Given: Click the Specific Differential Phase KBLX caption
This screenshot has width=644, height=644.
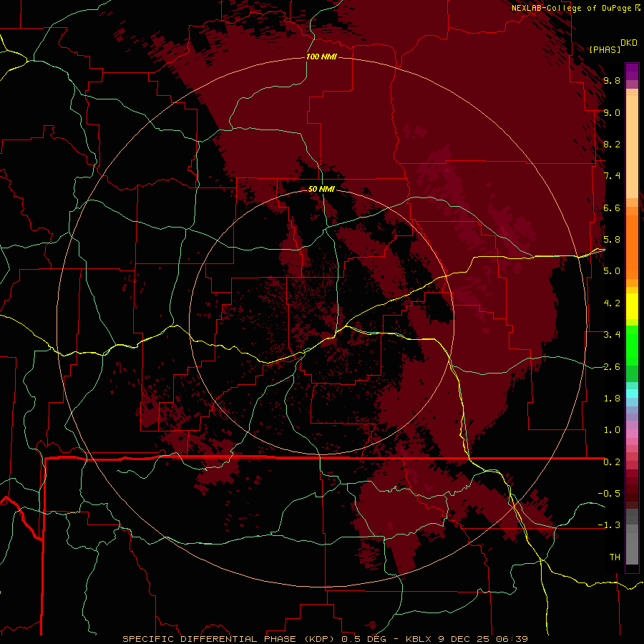Looking at the screenshot, I should pos(325,639).
